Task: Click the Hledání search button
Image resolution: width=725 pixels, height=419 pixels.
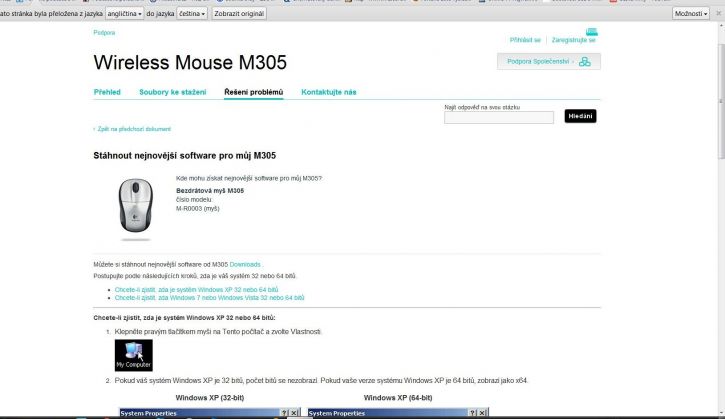Action: (x=580, y=116)
